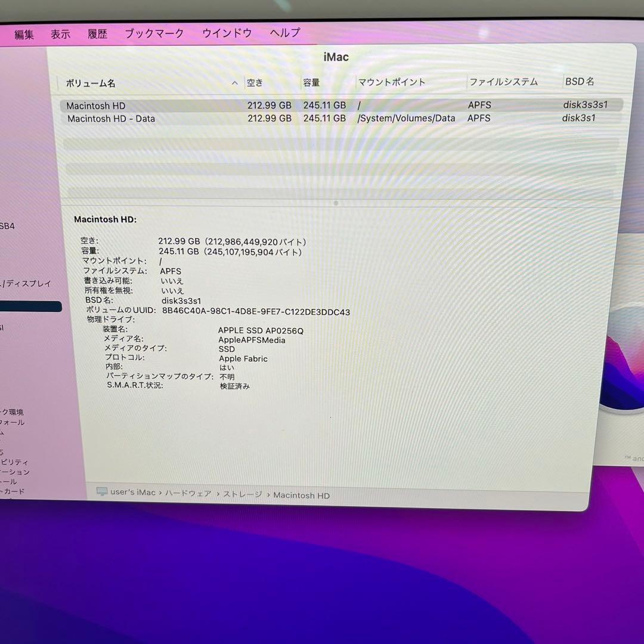Sort the volume list by 容量 column
Viewport: 644px width, 644px height.
[x=311, y=83]
